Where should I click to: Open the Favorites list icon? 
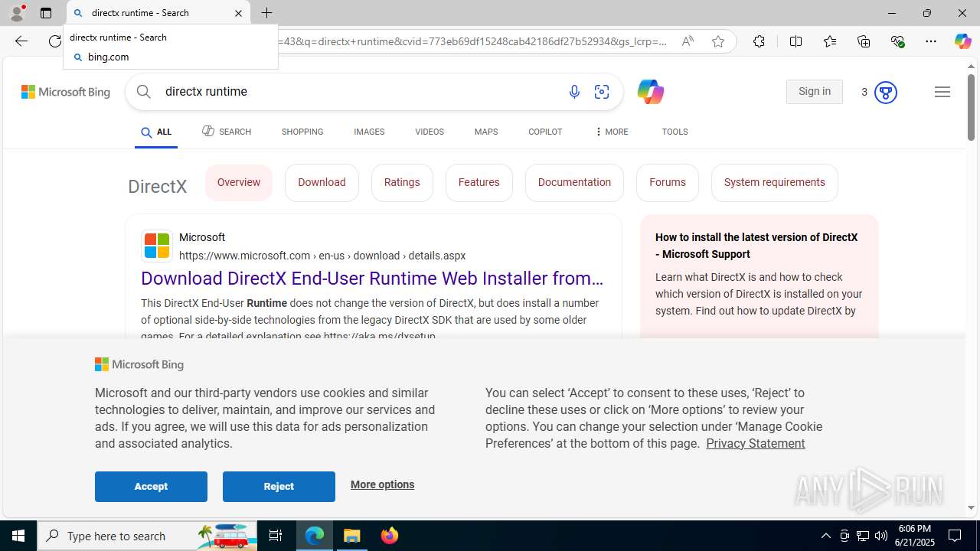point(830,41)
